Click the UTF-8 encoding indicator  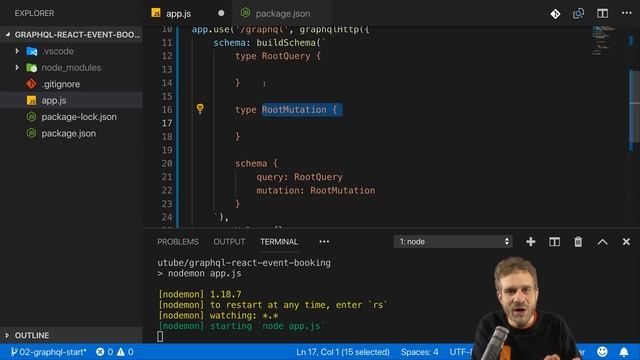coord(461,352)
